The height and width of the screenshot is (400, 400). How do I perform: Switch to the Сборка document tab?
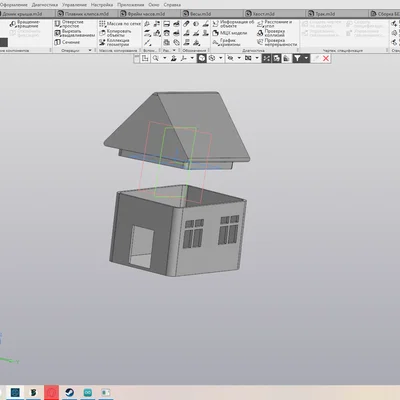(x=385, y=14)
